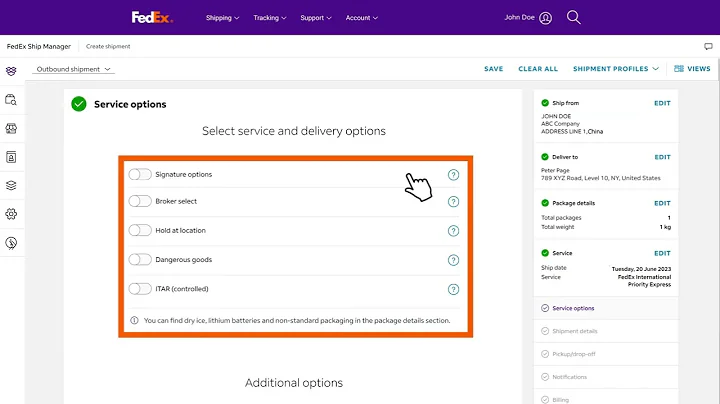The height and width of the screenshot is (404, 720).
Task: Open the search magnifier icon
Action: coord(574,17)
